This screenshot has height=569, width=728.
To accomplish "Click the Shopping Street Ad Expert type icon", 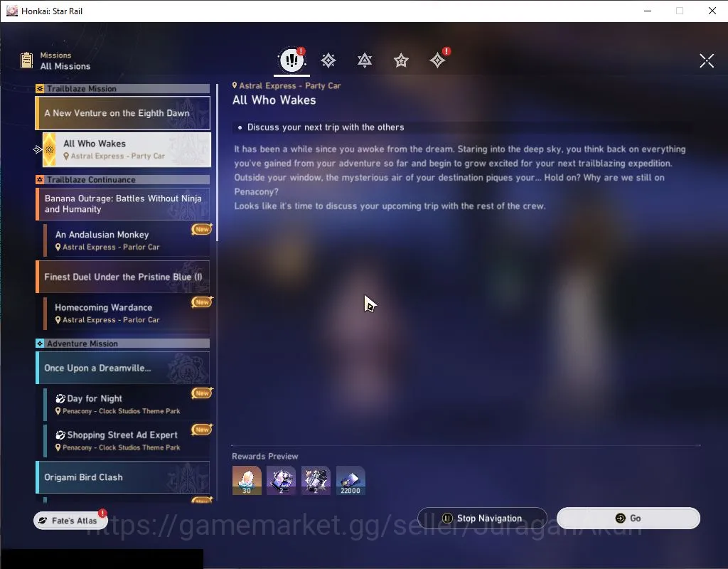I will coord(60,435).
